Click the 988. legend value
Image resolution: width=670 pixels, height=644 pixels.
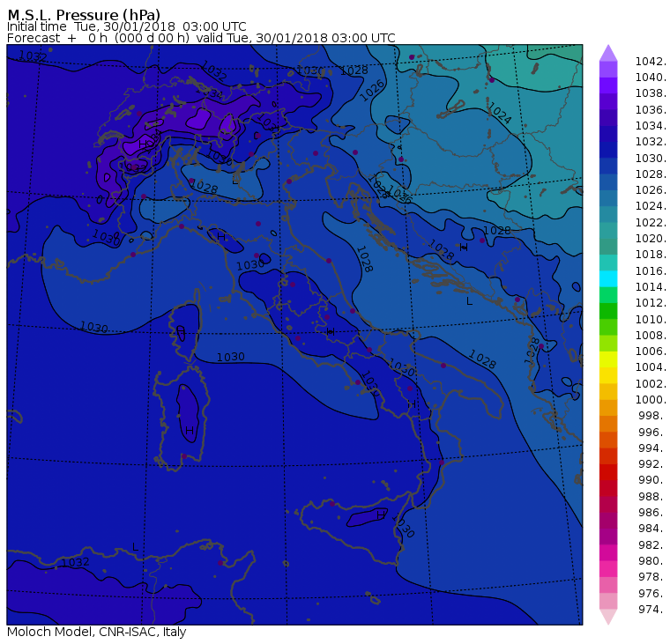[x=652, y=497]
